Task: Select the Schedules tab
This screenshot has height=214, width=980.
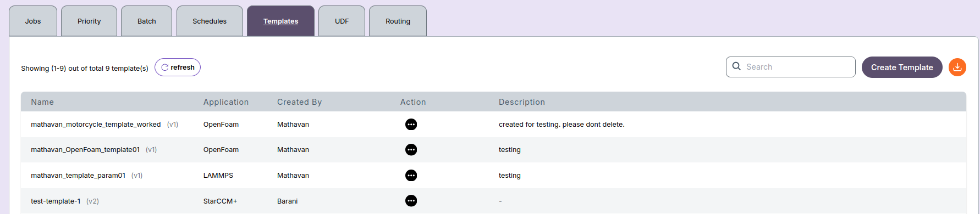Action: point(210,21)
